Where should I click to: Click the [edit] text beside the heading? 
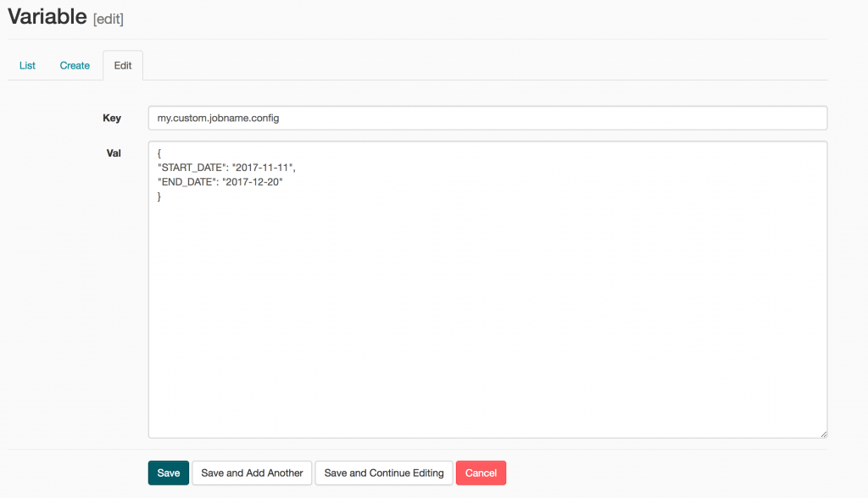tap(108, 19)
